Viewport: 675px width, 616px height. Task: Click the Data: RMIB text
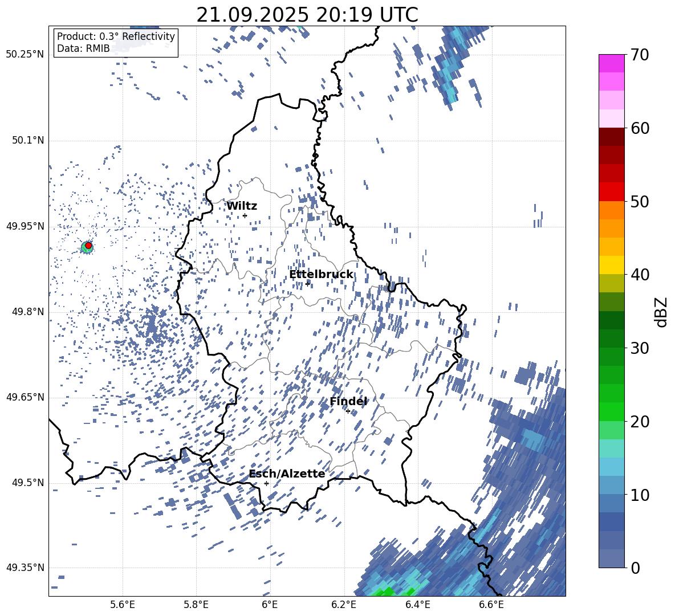83,48
